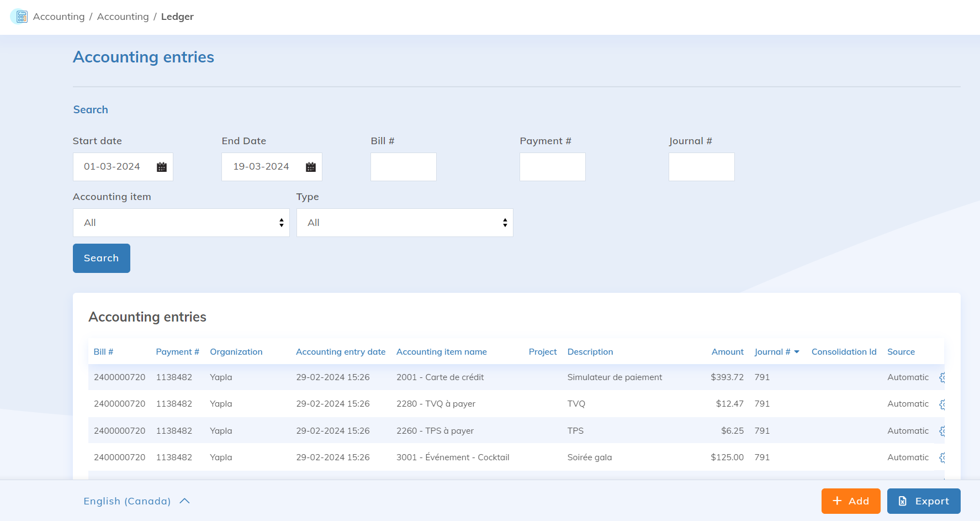Sort table by Amount column header
This screenshot has width=980, height=521.
pyautogui.click(x=727, y=352)
